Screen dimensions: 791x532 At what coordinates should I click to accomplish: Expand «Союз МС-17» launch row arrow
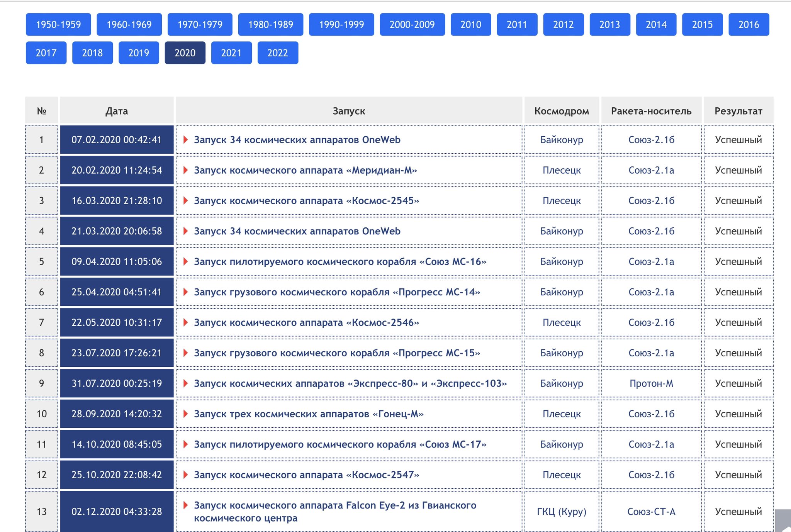tap(185, 444)
